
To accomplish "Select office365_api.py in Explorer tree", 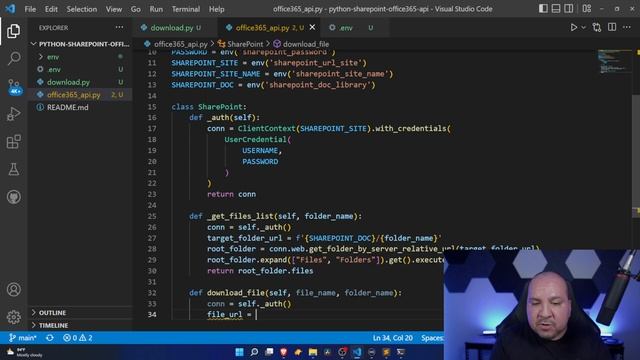I will (80, 95).
